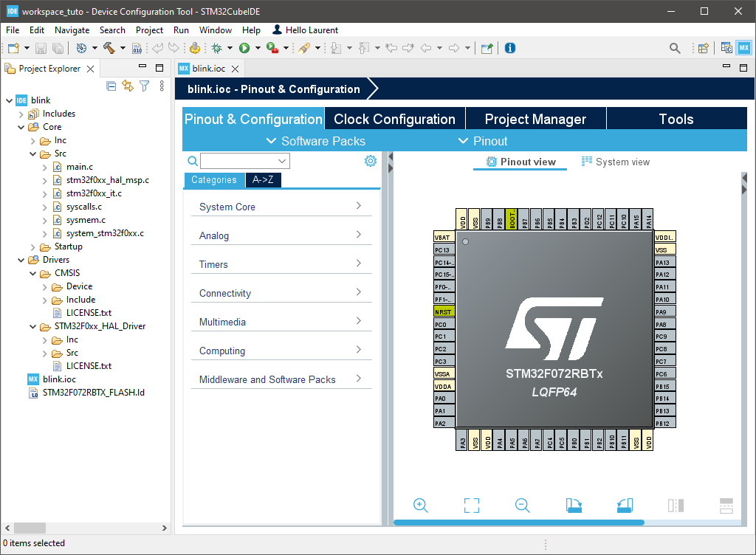Select pin PA13 on the chip
Viewport: 756px width, 555px height.
pos(665,263)
